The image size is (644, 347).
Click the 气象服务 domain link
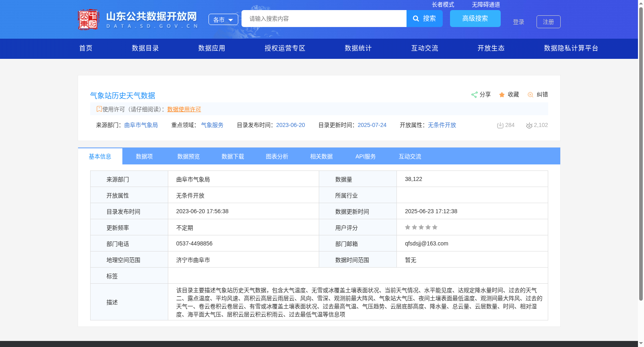212,125
